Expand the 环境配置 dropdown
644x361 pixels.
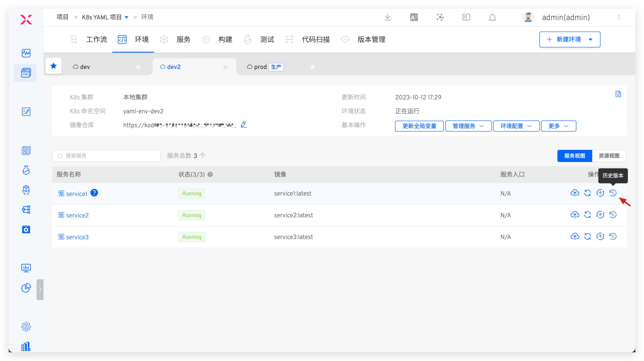pos(516,126)
